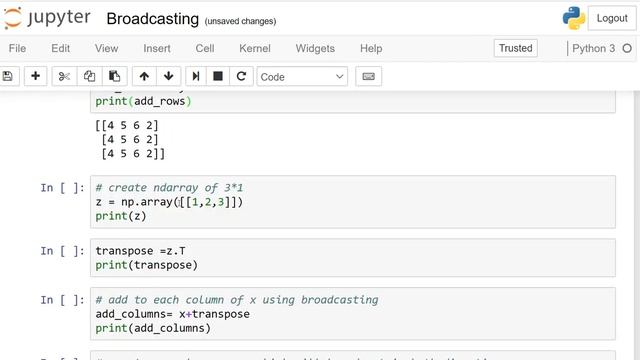Click the Trusted notebook button
Screen dimensions: 640x360
click(516, 48)
